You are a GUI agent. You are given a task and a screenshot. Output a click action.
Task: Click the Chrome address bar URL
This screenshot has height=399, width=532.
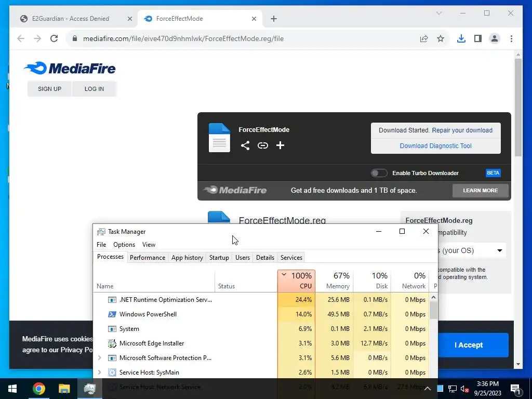click(x=183, y=38)
